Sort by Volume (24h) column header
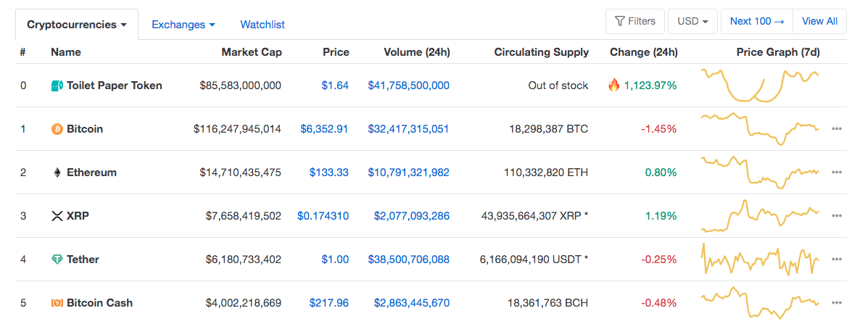The image size is (868, 324). tap(417, 52)
